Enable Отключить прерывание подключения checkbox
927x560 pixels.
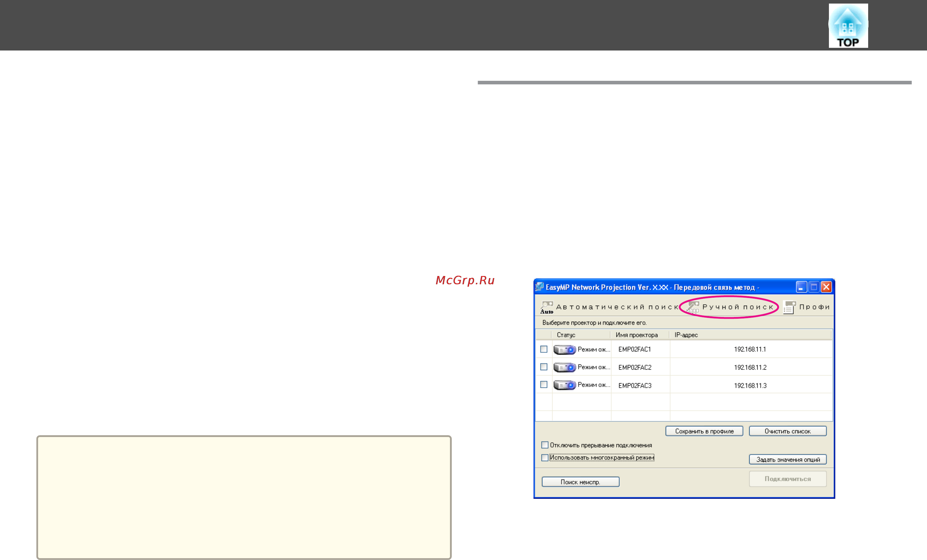(545, 445)
